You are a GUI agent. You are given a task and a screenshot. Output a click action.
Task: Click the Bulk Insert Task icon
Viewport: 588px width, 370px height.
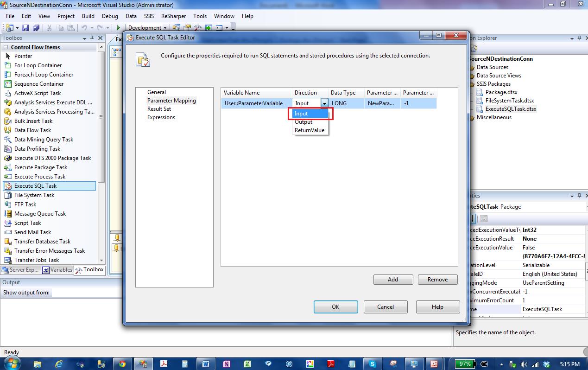pos(7,121)
